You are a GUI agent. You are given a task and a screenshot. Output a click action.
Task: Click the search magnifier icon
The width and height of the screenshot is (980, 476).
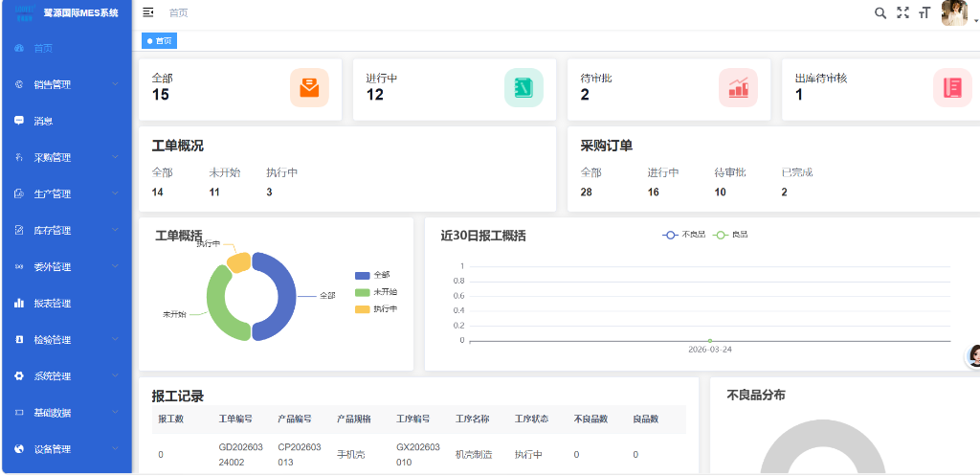[x=880, y=12]
